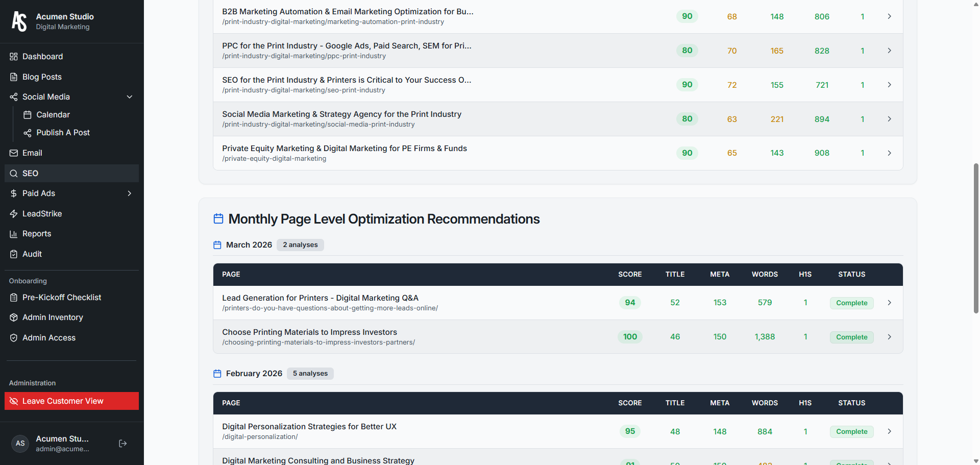Click the SCORE column header in March table

(630, 275)
